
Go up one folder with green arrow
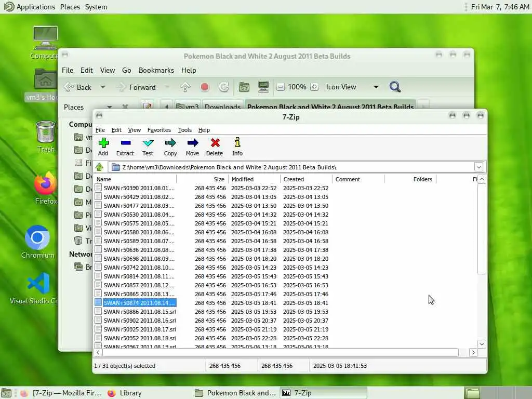tap(99, 167)
